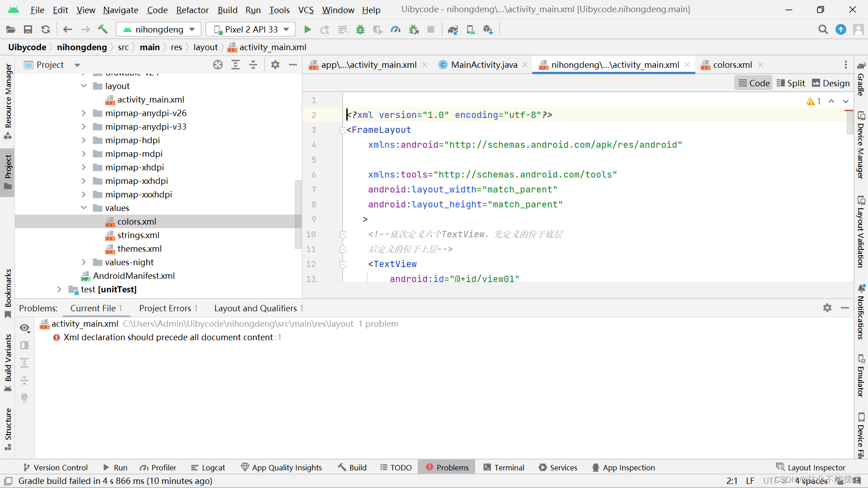Switch to the MainActivity.java tab
Image resolution: width=868 pixels, height=488 pixels.
point(483,65)
